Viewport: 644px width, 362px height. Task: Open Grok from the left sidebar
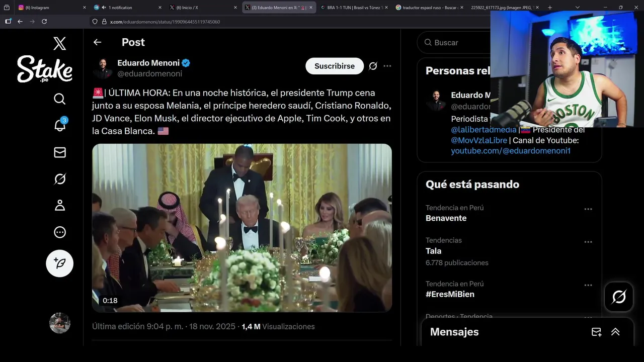60,179
